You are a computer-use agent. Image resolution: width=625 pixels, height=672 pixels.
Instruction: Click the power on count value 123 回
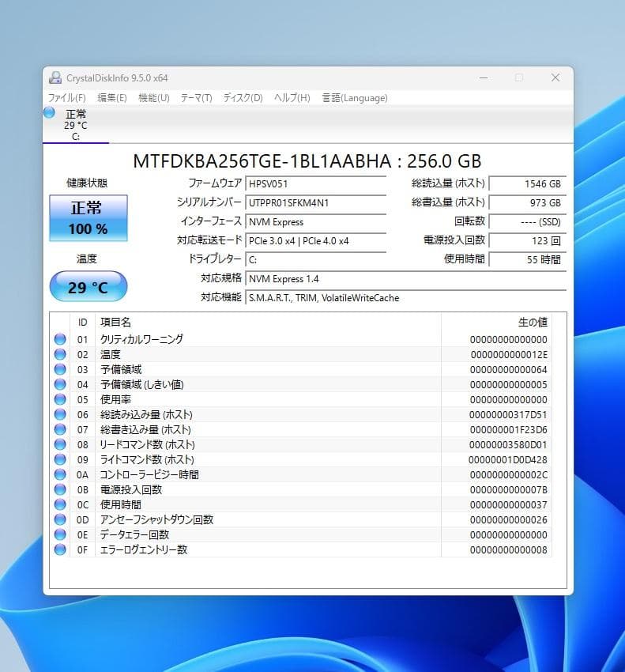(x=527, y=241)
